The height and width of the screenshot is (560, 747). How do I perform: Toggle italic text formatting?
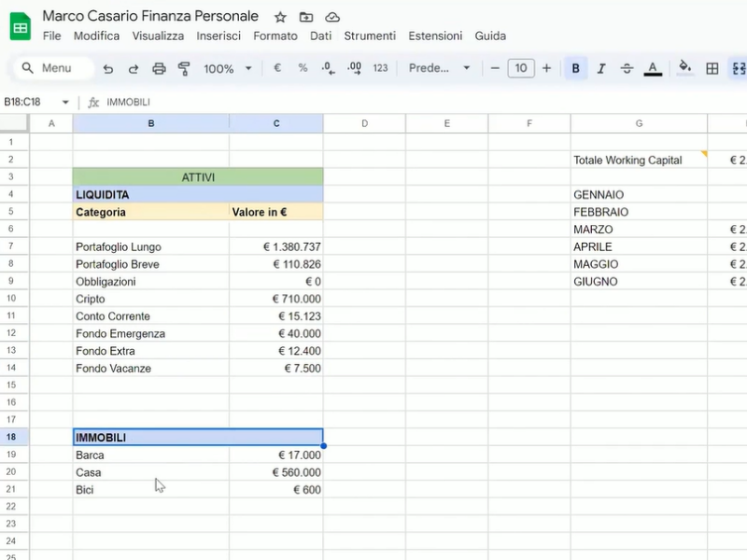601,68
